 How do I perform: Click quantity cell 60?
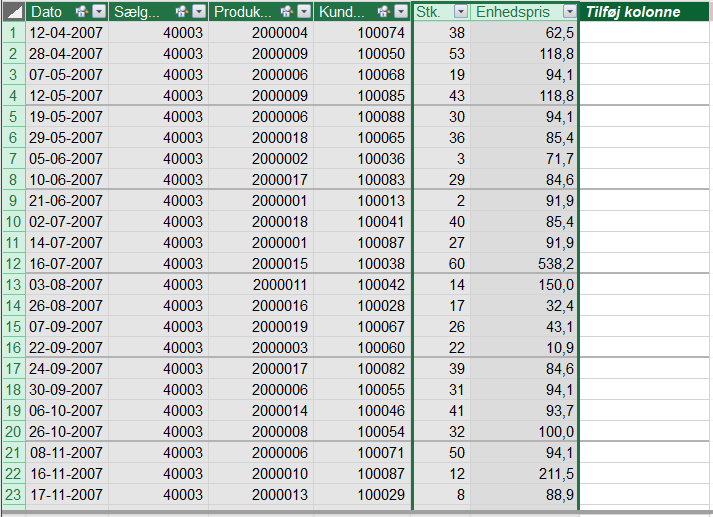442,264
